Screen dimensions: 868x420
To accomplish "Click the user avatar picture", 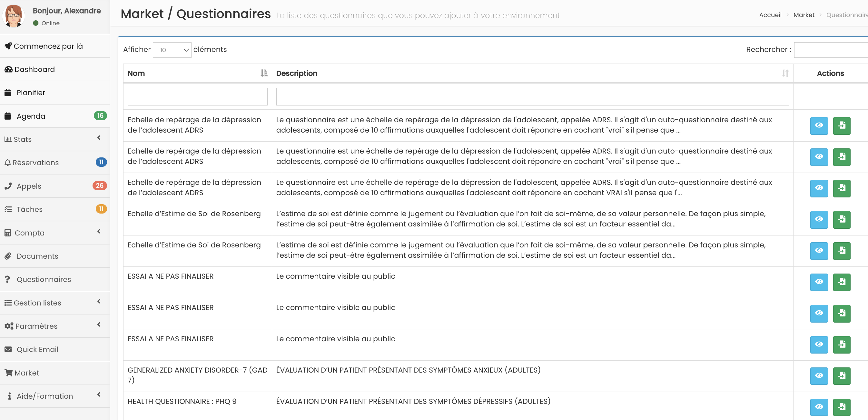I will tap(14, 16).
